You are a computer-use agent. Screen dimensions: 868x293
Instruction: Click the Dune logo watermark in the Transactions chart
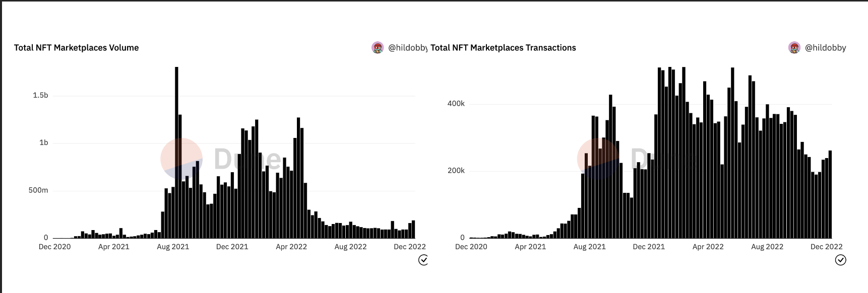(x=598, y=159)
